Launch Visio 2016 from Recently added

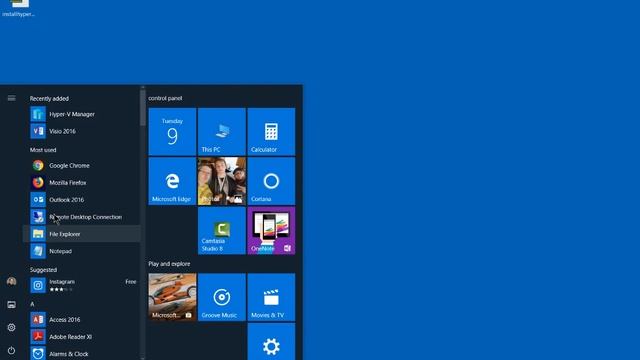(x=82, y=131)
